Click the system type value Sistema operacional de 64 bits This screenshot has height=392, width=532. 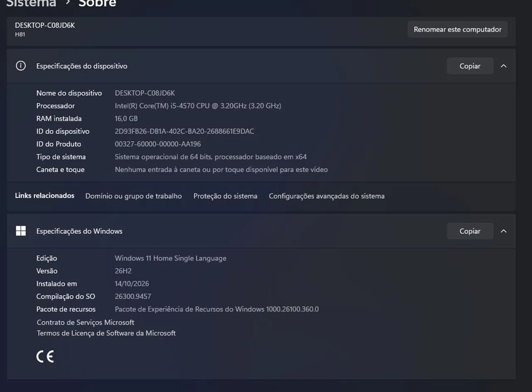[211, 157]
